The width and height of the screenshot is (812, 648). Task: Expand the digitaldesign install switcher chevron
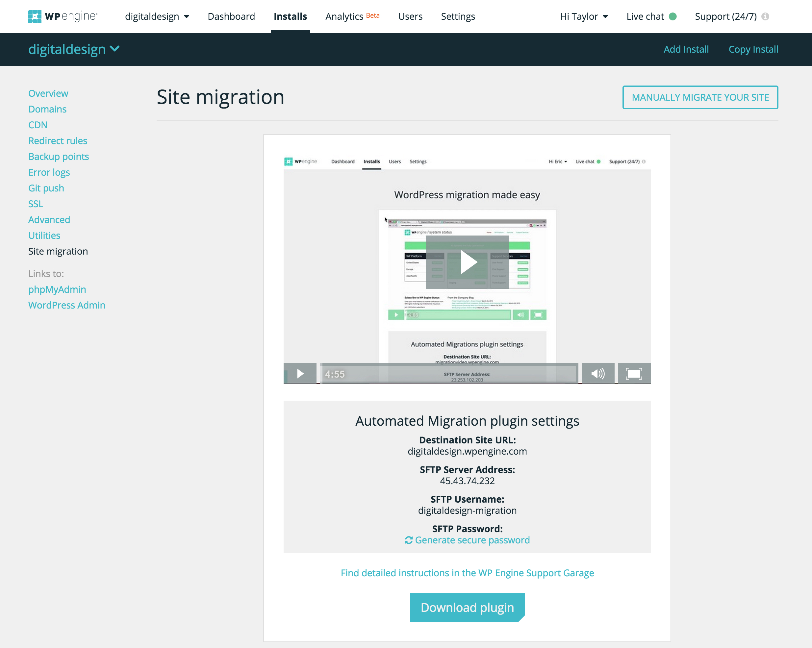click(x=114, y=49)
